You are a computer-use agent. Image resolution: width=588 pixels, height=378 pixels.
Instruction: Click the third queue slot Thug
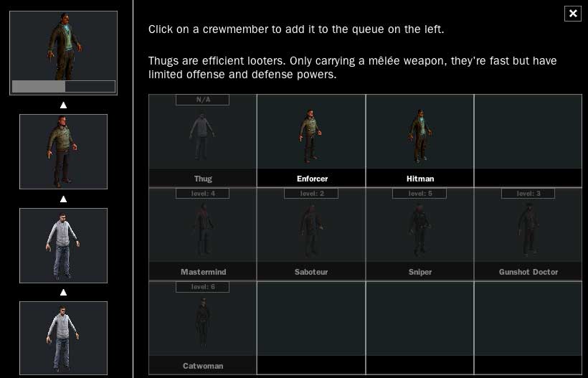point(63,245)
